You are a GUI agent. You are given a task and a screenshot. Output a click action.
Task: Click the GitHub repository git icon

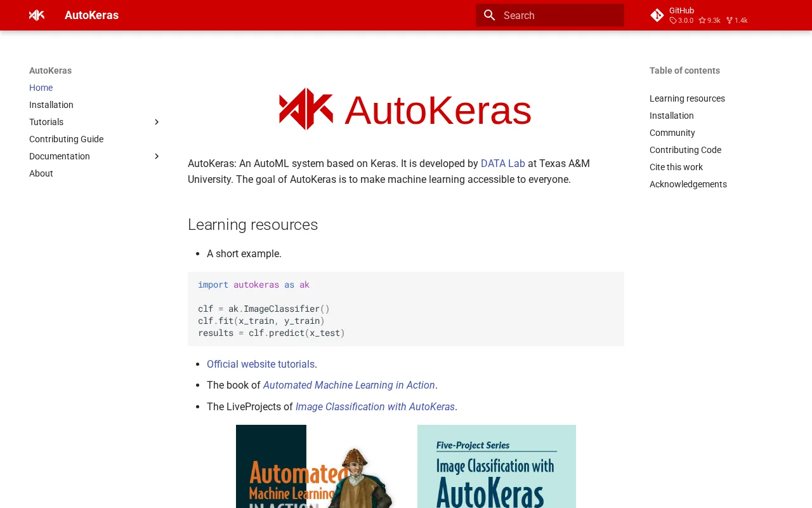[x=657, y=15]
